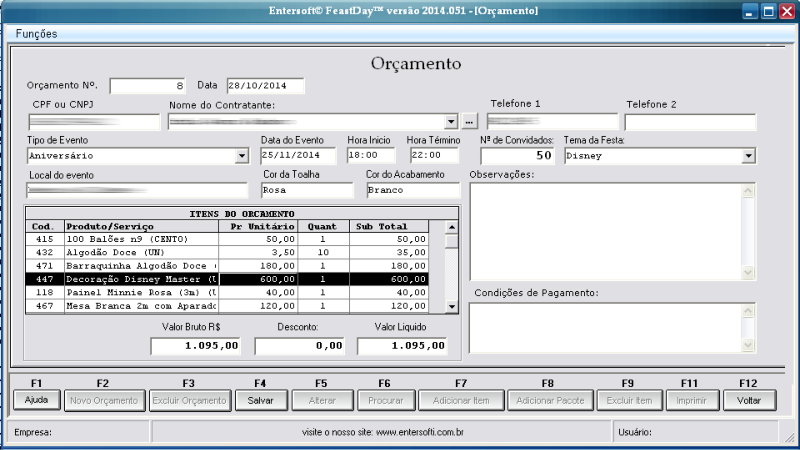Click the Cod. column header
This screenshot has height=450, width=800.
(45, 227)
